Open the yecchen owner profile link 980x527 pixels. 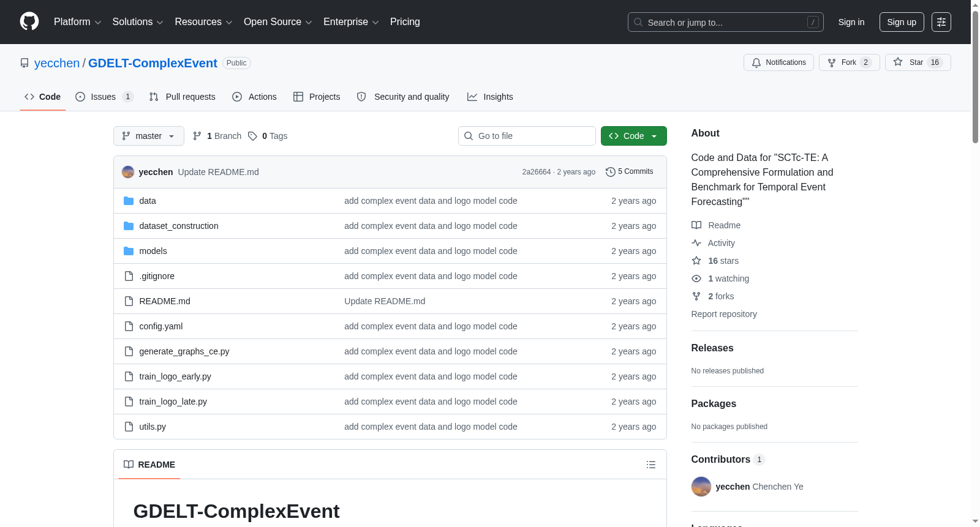(57, 63)
